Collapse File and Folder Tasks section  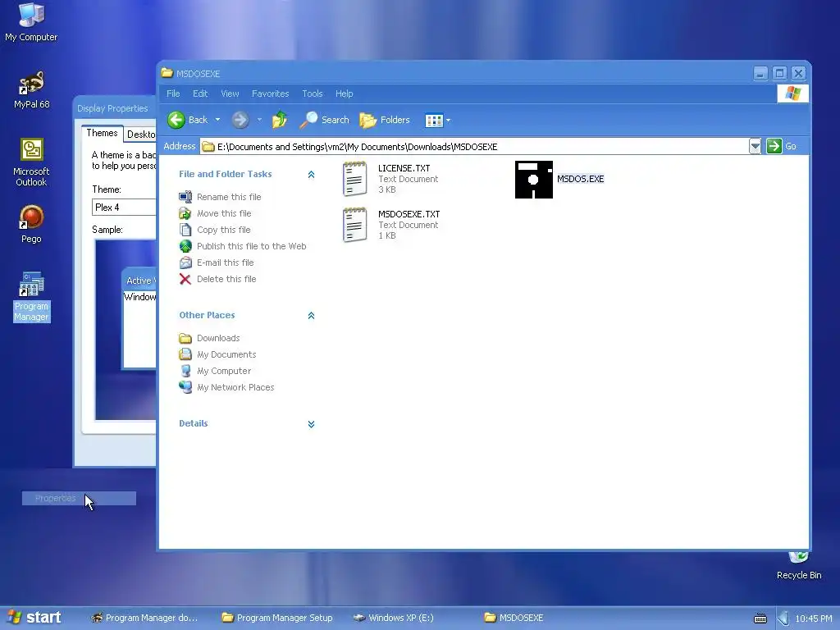click(x=311, y=175)
